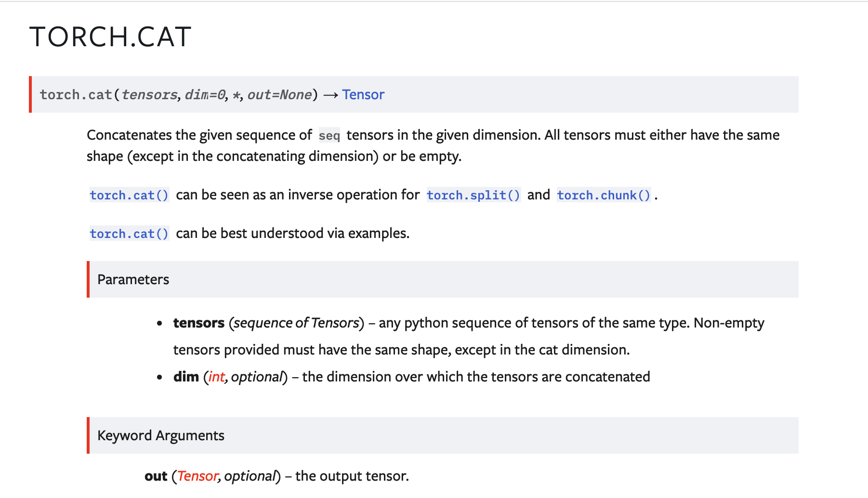This screenshot has width=868, height=498.
Task: Click the bold out keyword name
Action: 156,476
